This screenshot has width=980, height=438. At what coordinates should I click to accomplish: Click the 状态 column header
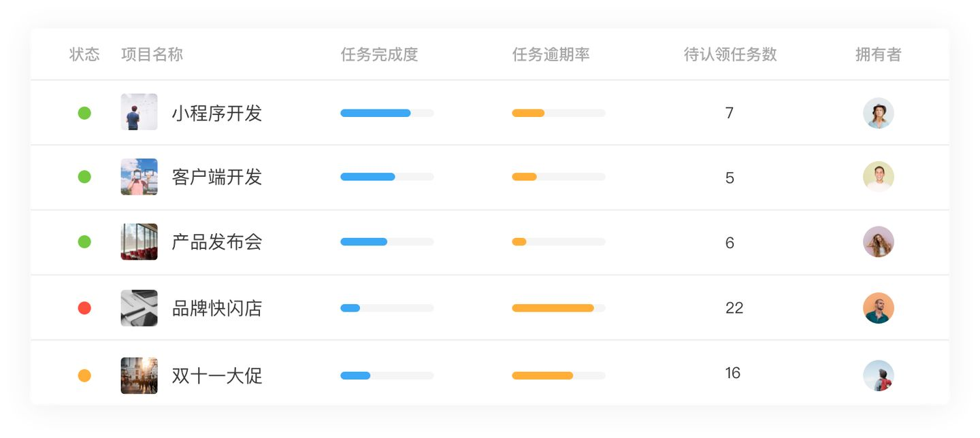(84, 54)
